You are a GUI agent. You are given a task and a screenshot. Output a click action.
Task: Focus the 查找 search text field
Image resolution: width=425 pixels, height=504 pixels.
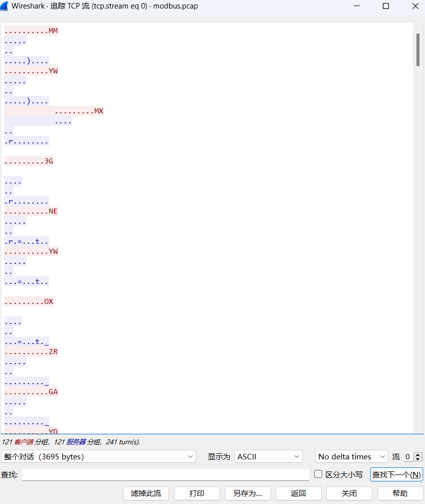tap(166, 474)
